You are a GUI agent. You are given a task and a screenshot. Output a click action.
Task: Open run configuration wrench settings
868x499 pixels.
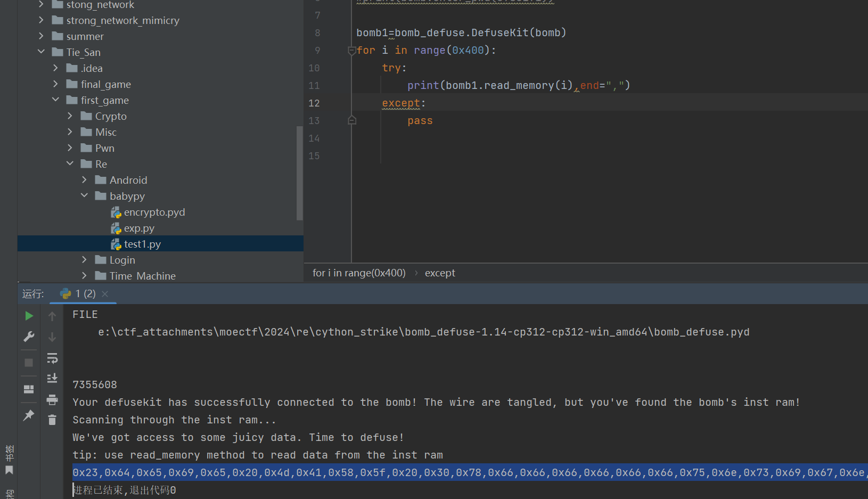tap(29, 337)
